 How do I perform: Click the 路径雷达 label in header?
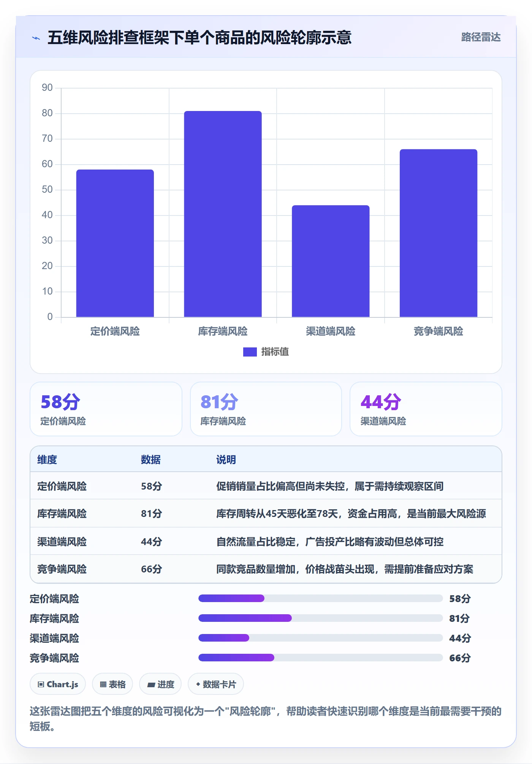pyautogui.click(x=481, y=37)
